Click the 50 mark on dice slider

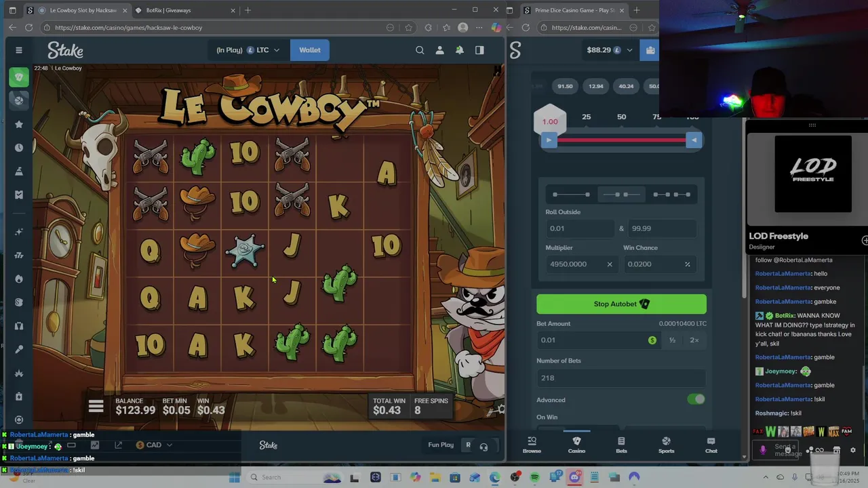(x=621, y=117)
